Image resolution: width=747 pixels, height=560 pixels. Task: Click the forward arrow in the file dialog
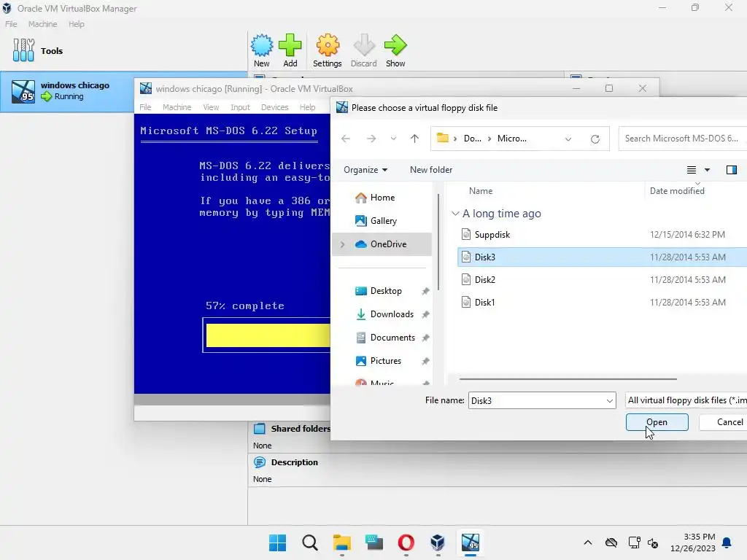point(371,139)
